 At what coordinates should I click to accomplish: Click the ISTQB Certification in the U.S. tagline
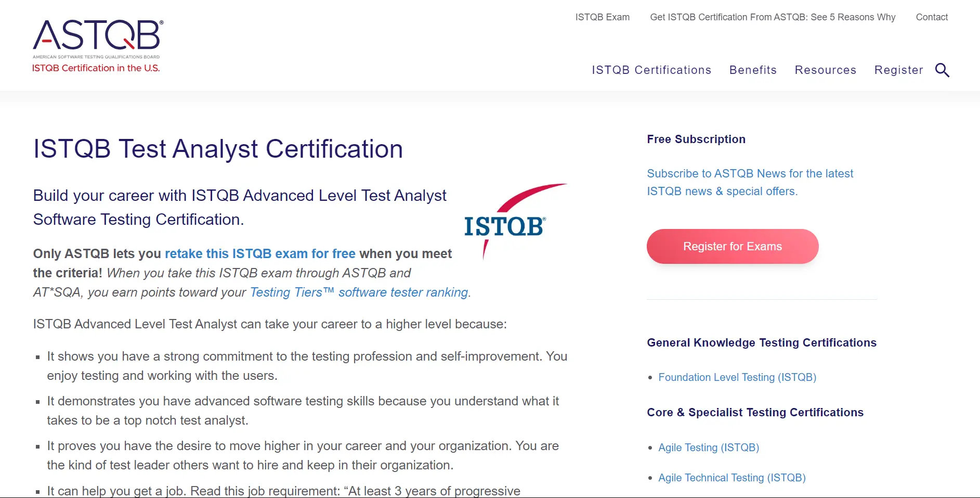click(x=96, y=68)
